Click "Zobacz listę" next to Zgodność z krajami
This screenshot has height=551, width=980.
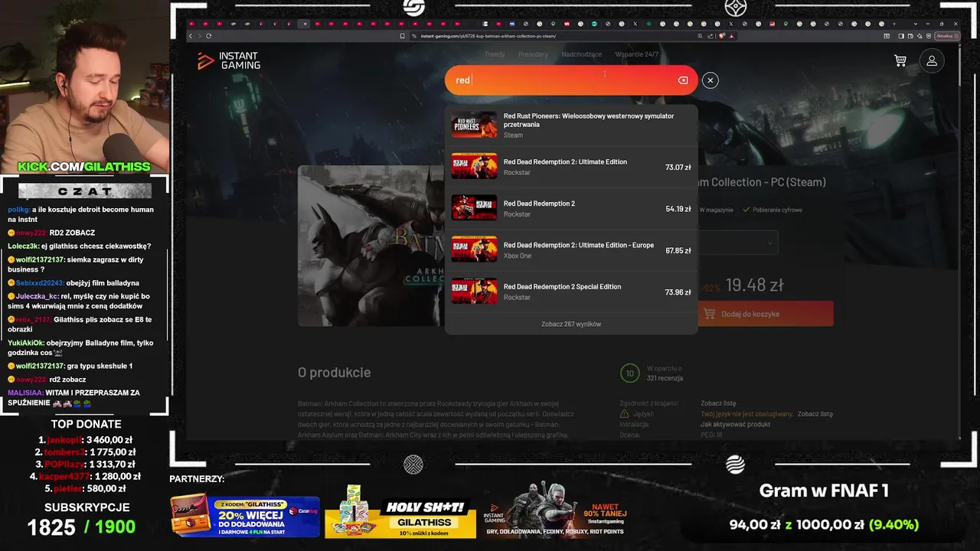(x=718, y=403)
